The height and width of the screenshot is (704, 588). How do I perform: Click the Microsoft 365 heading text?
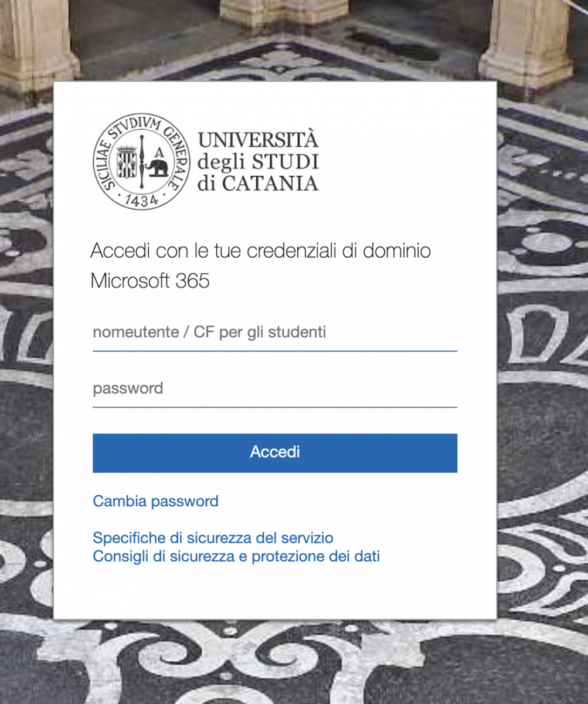149,281
